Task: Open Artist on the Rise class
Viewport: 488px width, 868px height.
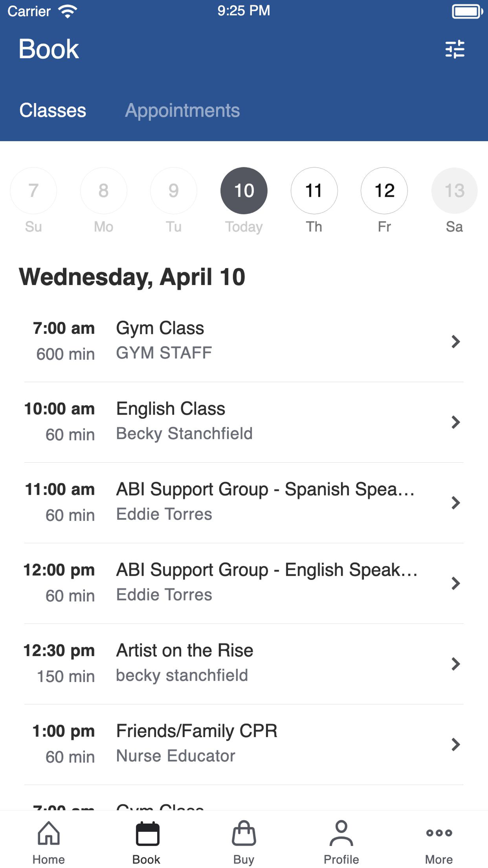Action: (x=244, y=663)
